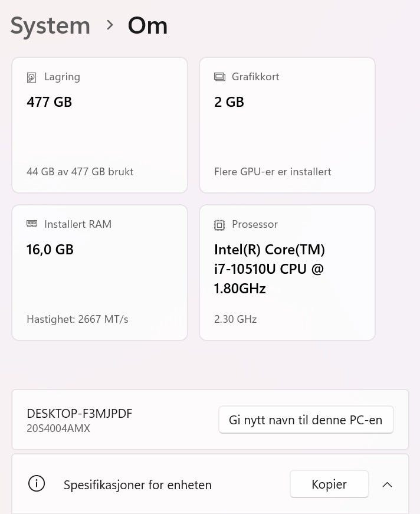Go back to System in breadcrumb

50,25
